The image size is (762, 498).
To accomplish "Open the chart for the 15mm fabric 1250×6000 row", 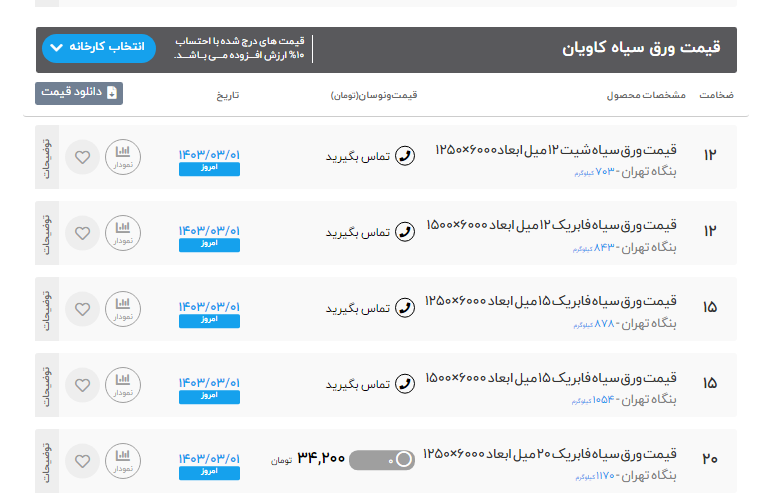I will 123,309.
